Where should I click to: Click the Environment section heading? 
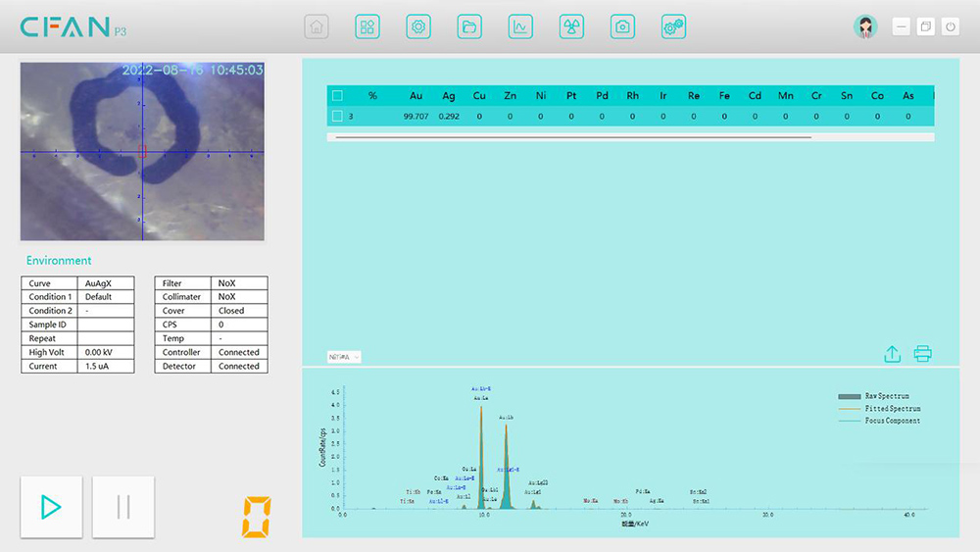point(59,261)
